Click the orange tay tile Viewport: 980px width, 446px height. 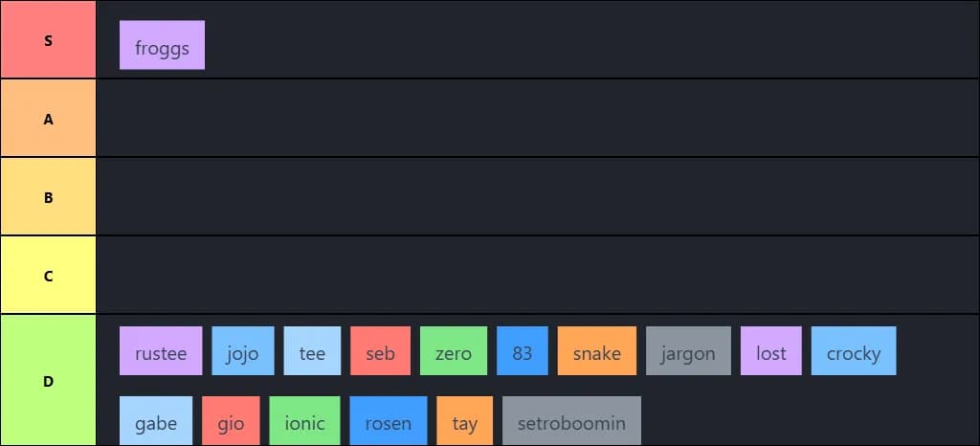(465, 421)
